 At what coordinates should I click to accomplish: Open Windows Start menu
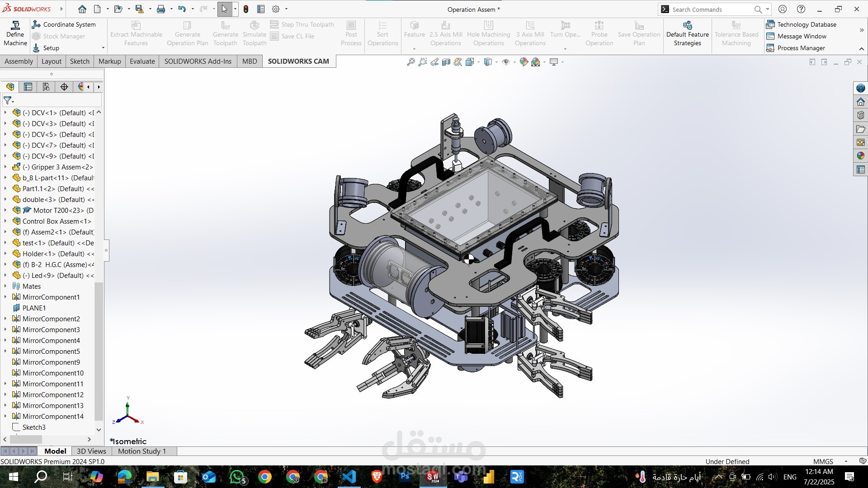point(13,477)
